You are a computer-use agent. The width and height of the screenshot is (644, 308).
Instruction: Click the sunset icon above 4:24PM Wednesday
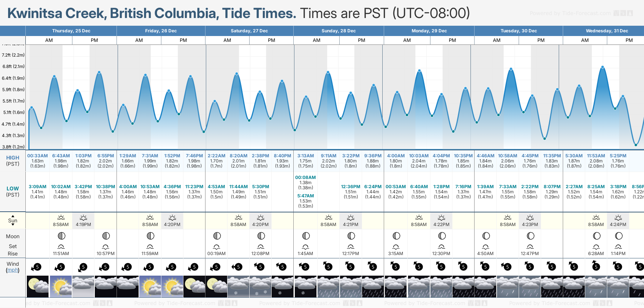coord(618,218)
